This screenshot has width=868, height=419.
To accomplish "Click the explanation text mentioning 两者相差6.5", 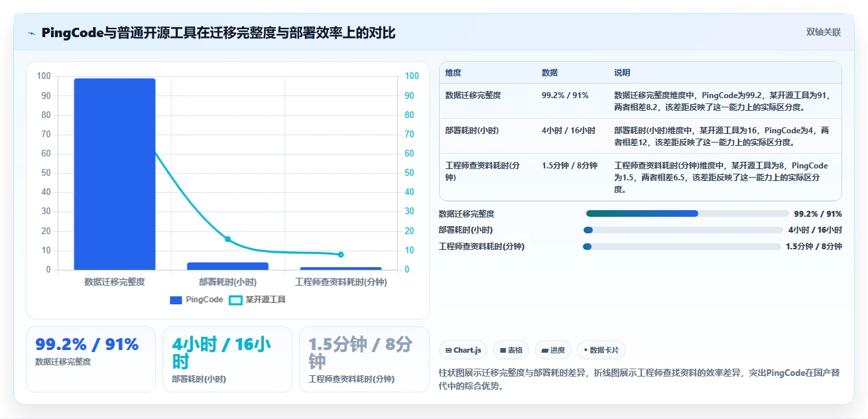I will (721, 178).
